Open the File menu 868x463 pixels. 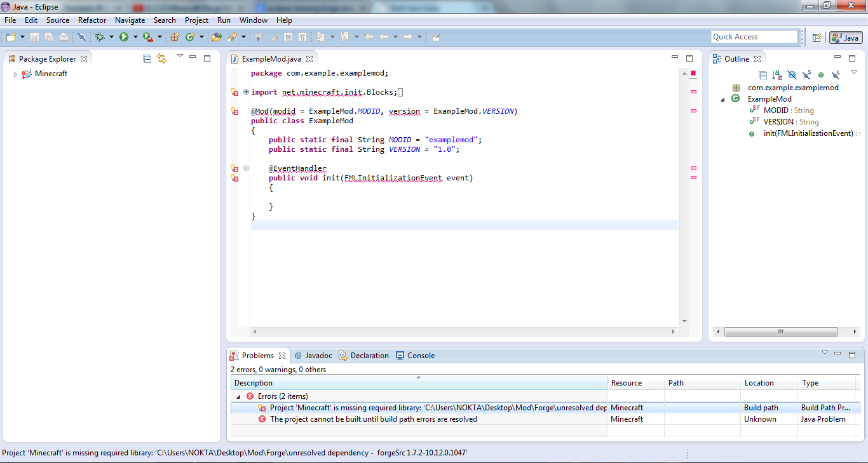click(10, 20)
